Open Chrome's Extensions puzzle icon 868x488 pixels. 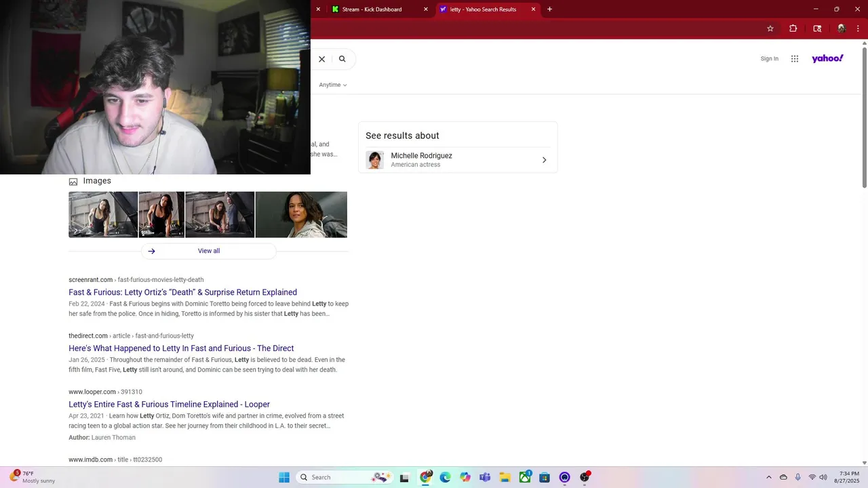coord(793,28)
